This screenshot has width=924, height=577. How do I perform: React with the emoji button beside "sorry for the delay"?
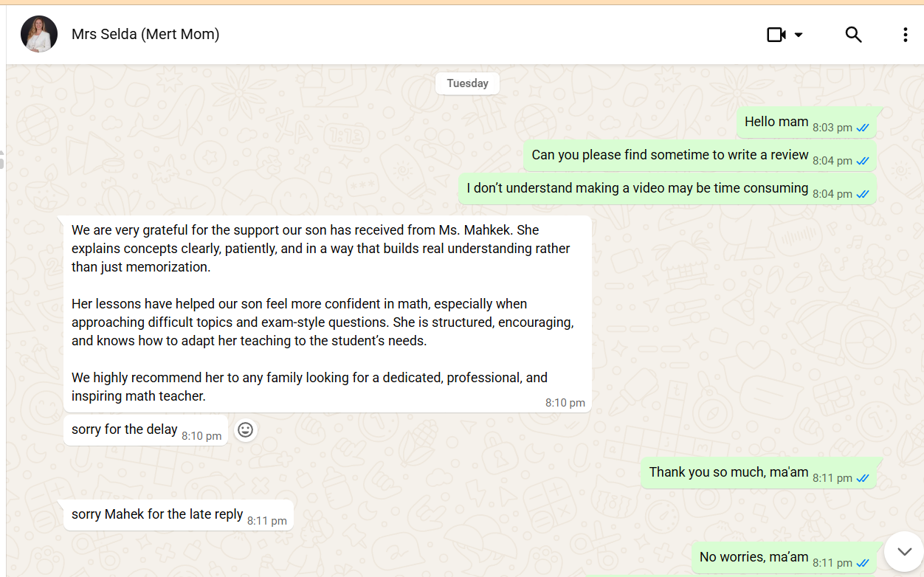(246, 429)
